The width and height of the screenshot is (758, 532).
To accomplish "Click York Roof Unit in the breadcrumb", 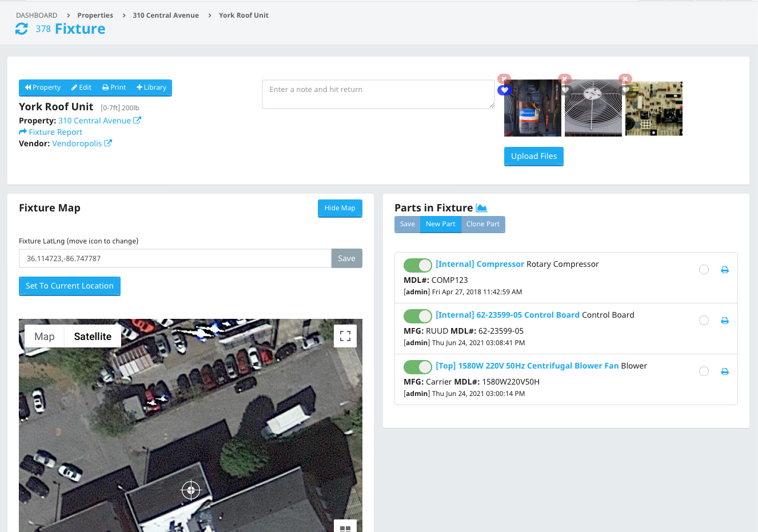I will (244, 15).
